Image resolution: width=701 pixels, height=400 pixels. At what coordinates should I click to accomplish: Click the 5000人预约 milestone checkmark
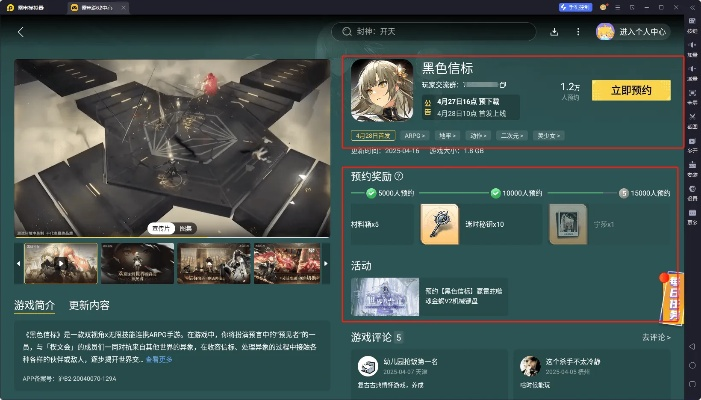click(371, 193)
